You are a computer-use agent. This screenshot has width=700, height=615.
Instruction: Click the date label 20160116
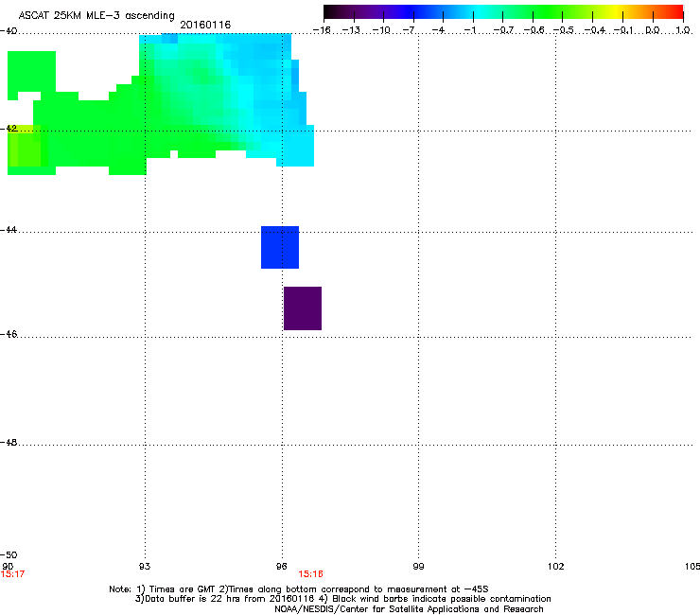click(x=205, y=25)
